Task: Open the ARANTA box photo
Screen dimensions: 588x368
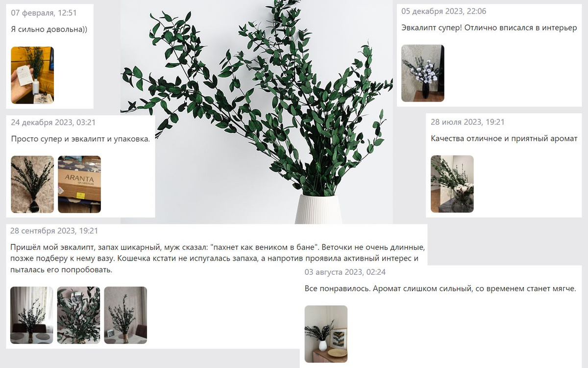Action: [x=79, y=184]
